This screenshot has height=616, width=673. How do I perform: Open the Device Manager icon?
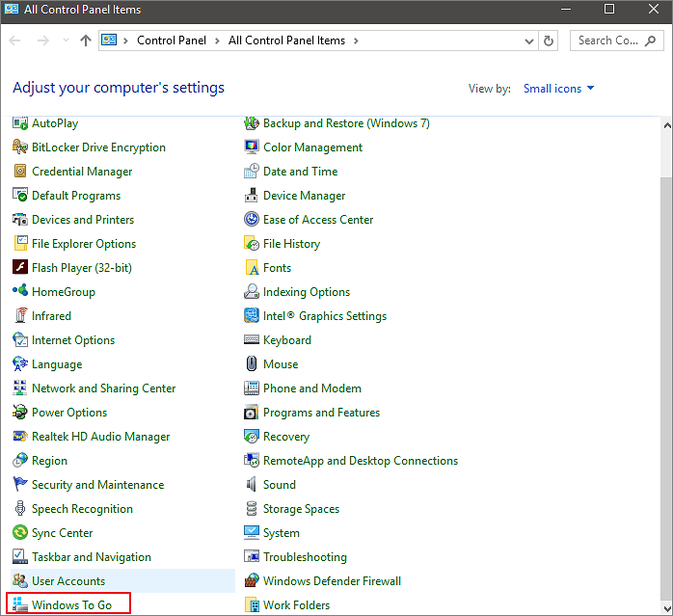coord(252,196)
